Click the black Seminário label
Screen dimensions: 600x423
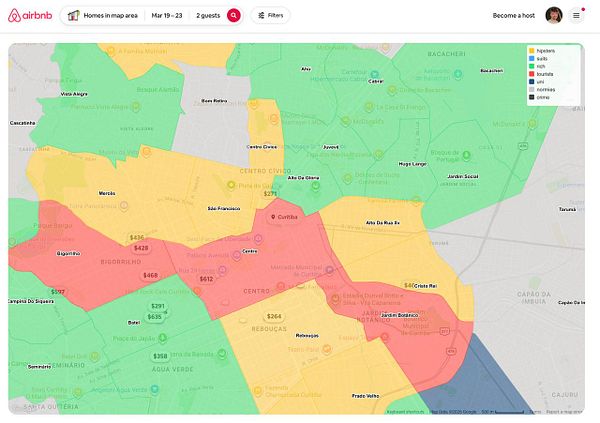click(39, 367)
